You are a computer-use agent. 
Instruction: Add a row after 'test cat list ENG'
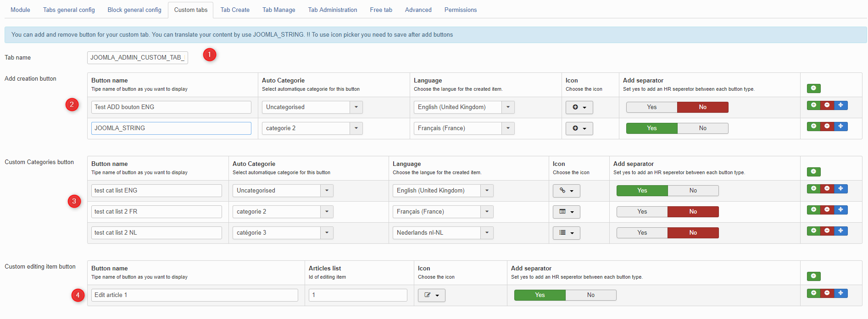coord(813,189)
